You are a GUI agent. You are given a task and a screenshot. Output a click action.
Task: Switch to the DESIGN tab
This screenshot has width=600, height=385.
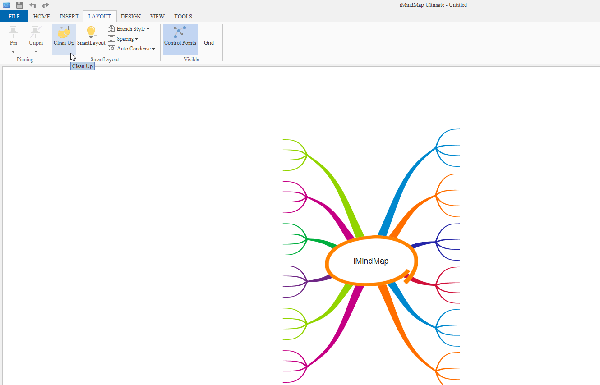[130, 16]
